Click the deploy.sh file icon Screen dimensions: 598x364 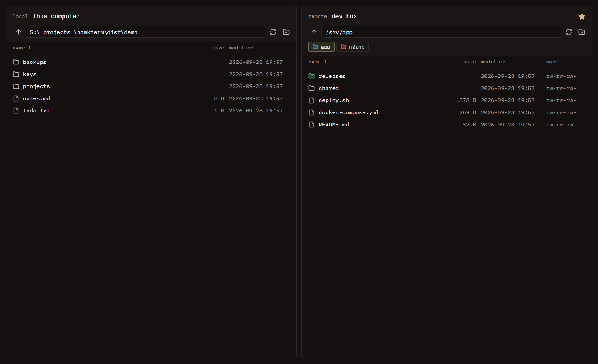click(312, 100)
